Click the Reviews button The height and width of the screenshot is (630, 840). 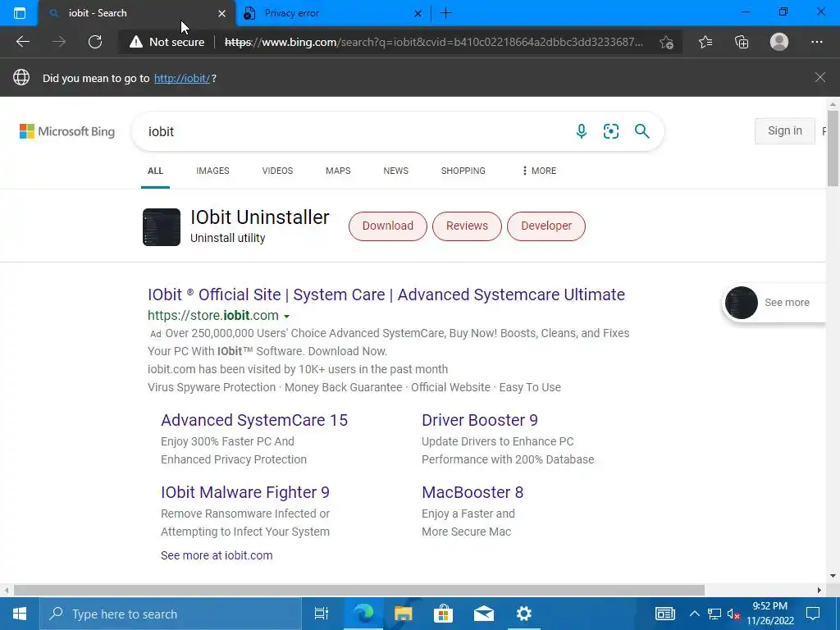467,226
